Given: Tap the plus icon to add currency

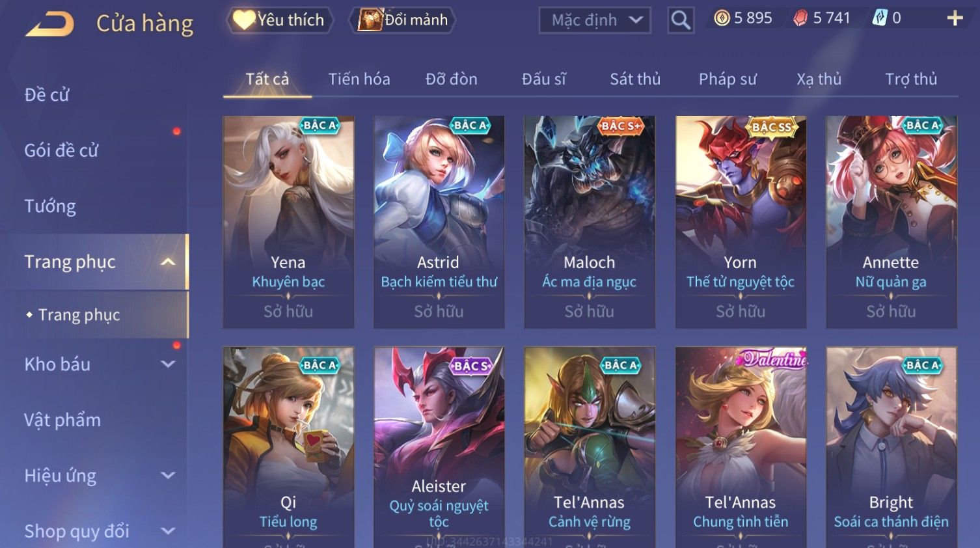Looking at the screenshot, I should [955, 18].
